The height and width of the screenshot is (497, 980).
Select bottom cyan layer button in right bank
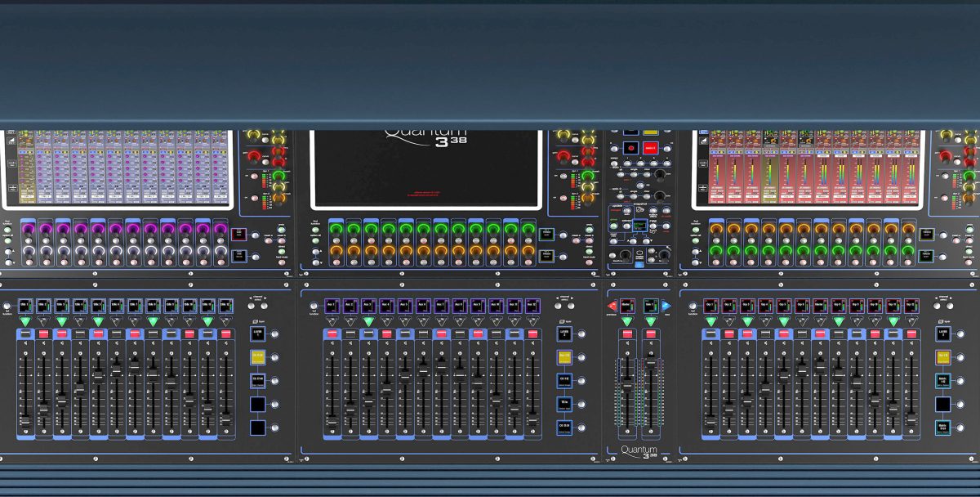click(943, 426)
